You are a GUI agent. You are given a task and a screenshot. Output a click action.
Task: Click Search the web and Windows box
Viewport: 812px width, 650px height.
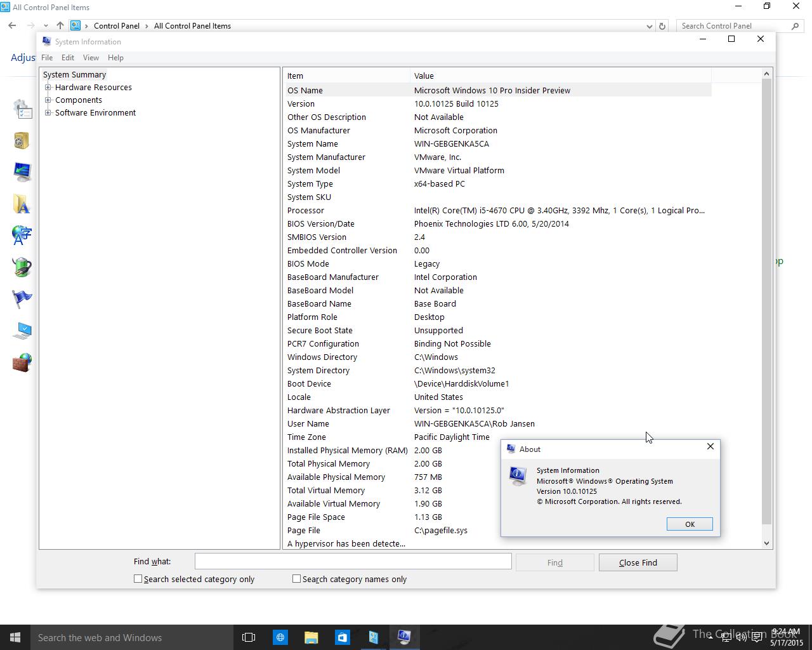click(x=131, y=637)
